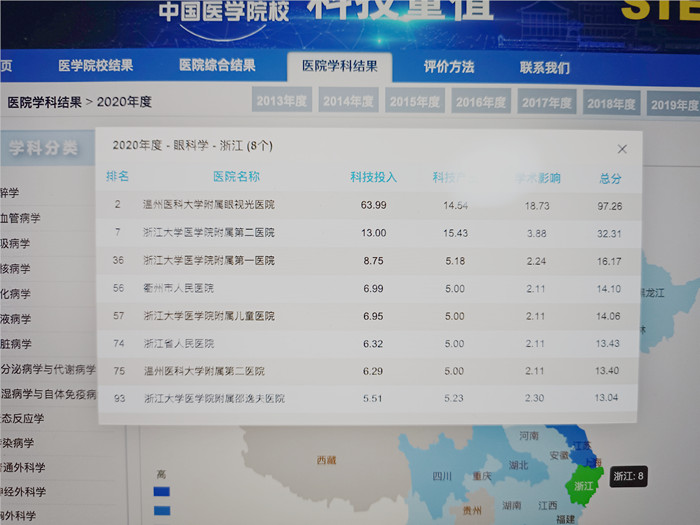The height and width of the screenshot is (525, 700).
Task: Close the 2020年度 眼科学 浙江 popup
Action: coord(622,149)
